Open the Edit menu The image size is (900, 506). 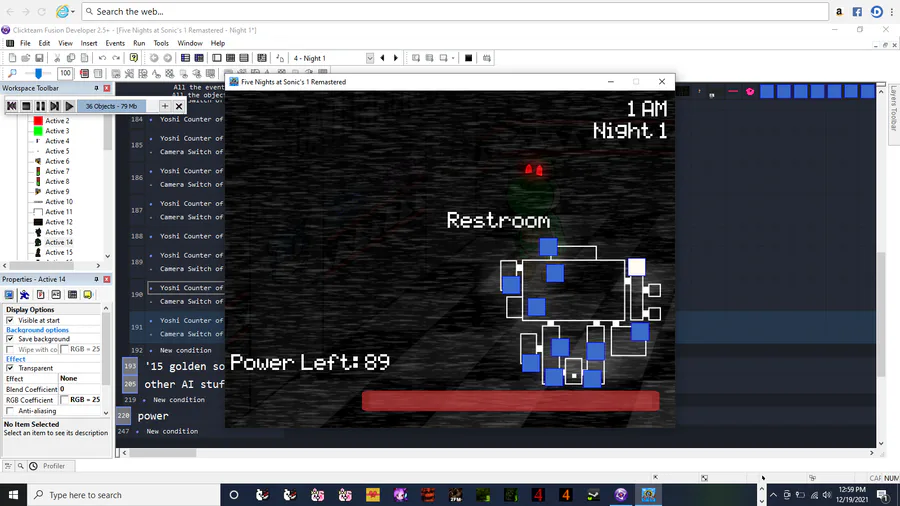coord(44,43)
